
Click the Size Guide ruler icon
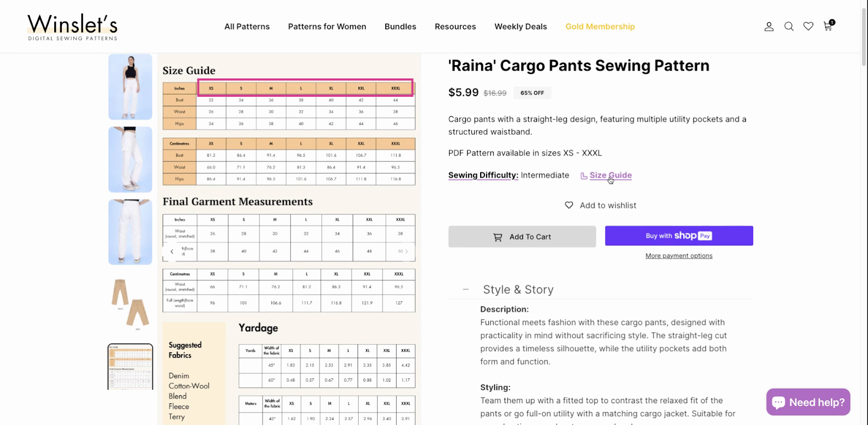click(x=584, y=176)
